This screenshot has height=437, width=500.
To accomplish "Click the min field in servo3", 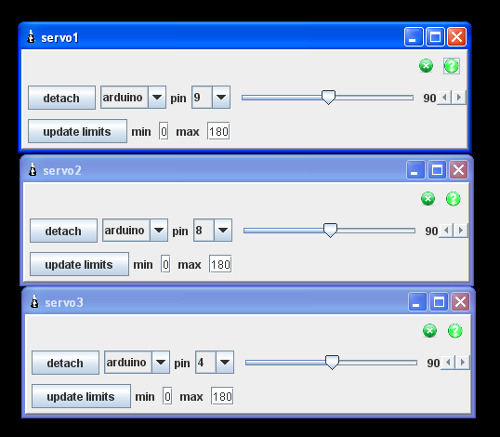I will 167,396.
